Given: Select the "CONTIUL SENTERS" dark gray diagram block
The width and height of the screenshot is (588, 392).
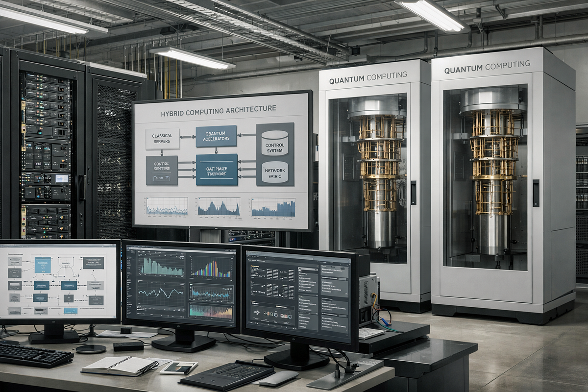Looking at the screenshot, I should (x=162, y=171).
